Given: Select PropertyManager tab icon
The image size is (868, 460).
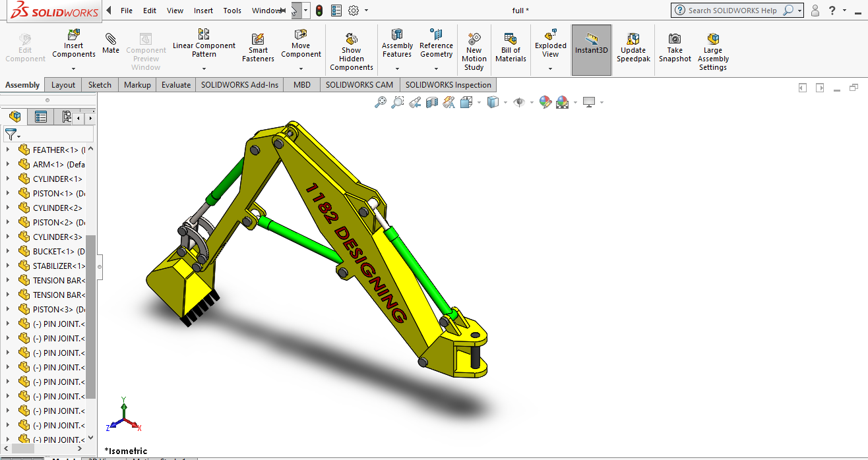Looking at the screenshot, I should [x=41, y=117].
